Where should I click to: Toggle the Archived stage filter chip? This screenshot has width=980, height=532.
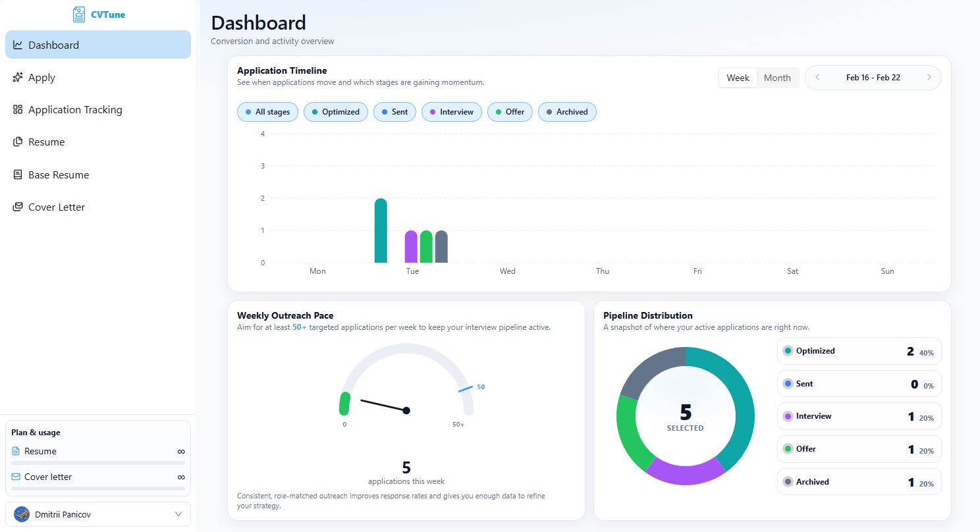click(x=566, y=112)
